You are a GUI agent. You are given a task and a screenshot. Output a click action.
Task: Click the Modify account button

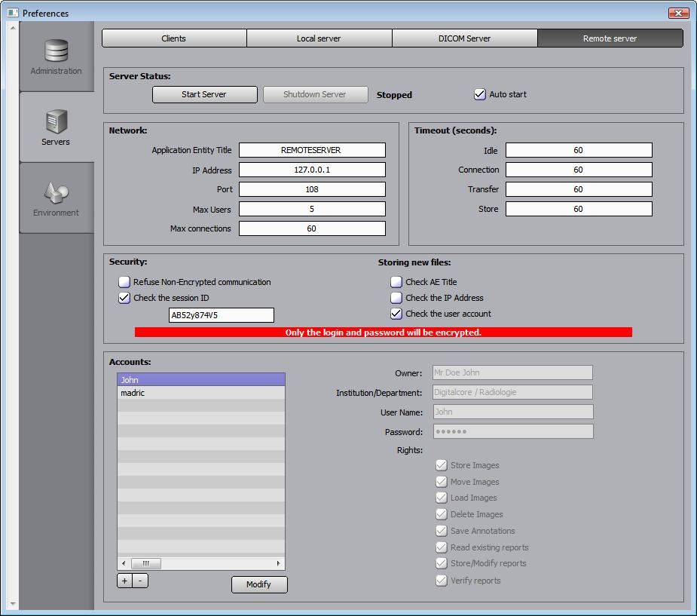click(x=259, y=584)
